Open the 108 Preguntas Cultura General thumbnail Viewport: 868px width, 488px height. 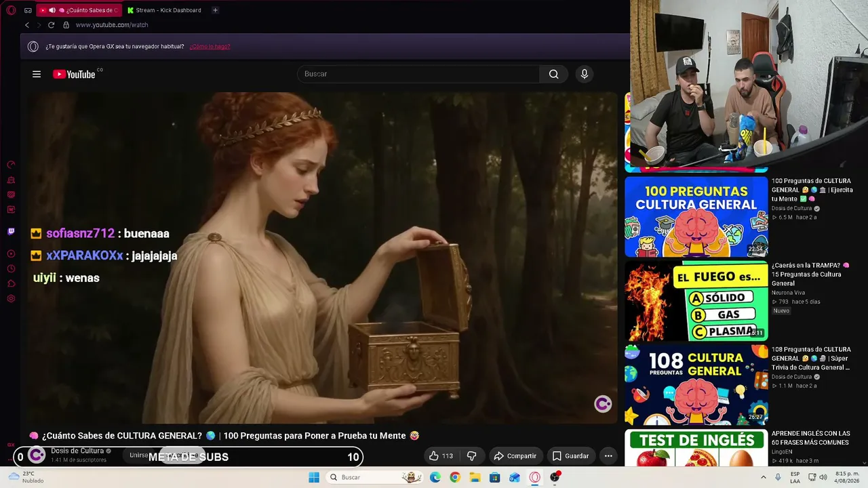pyautogui.click(x=696, y=385)
